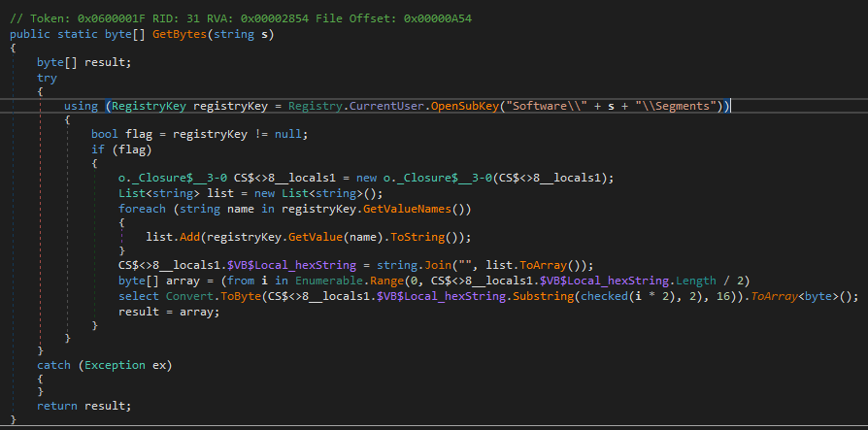This screenshot has width=868, height=430.
Task: Click the "Software\\" string literal
Action: click(x=547, y=106)
